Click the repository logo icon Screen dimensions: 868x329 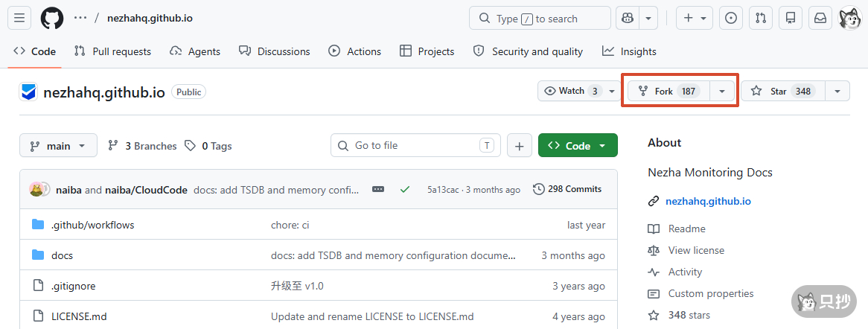28,92
